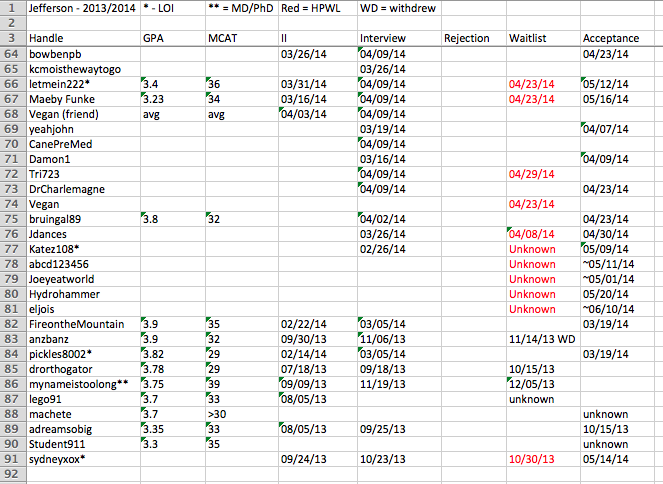Select the 'eljois' cell

click(83, 309)
